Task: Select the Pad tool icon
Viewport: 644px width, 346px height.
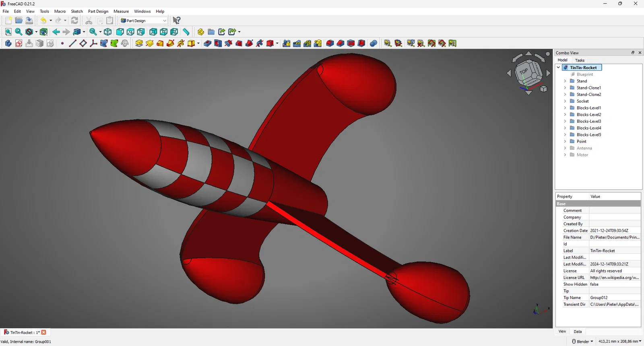Action: (139, 43)
